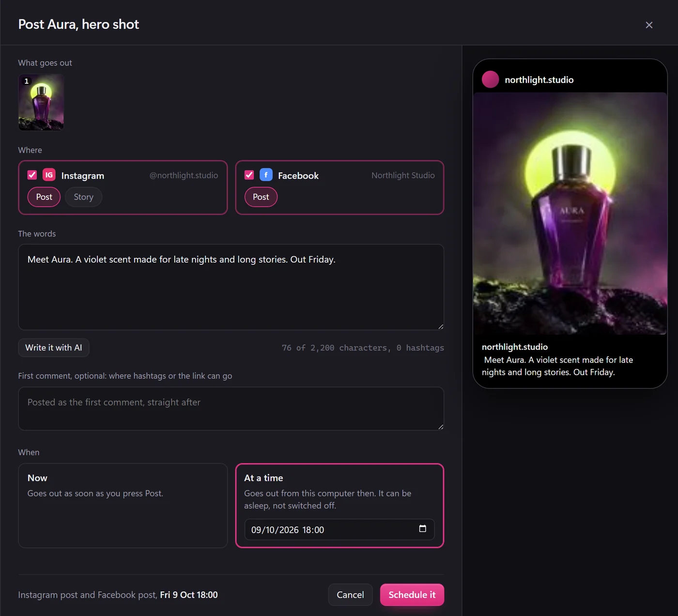This screenshot has width=678, height=616.
Task: Click the caption text area resize handle
Action: pyautogui.click(x=440, y=326)
